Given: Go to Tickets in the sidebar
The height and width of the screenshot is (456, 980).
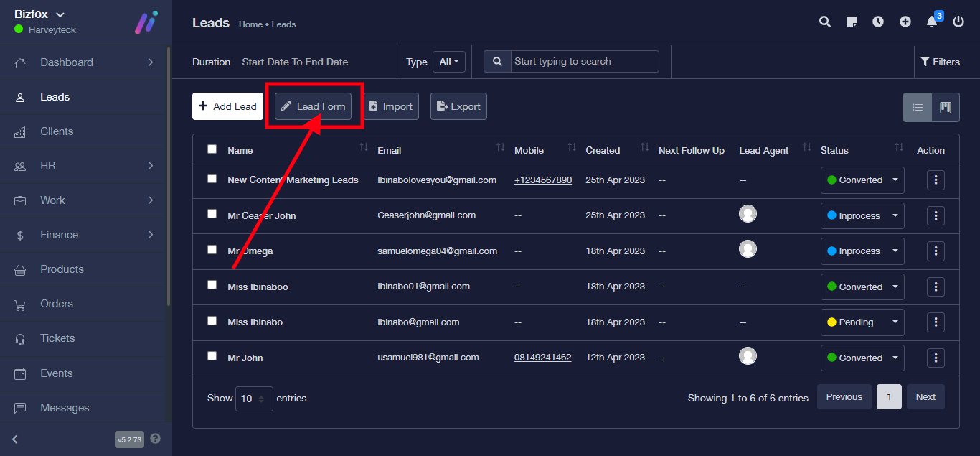Looking at the screenshot, I should click(x=57, y=338).
